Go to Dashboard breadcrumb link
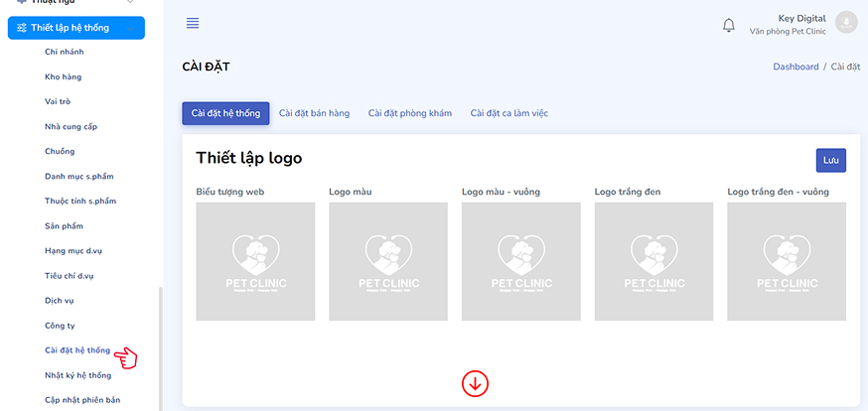 (796, 67)
